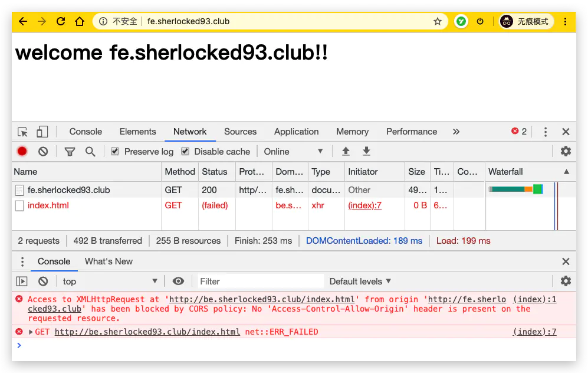
Task: Open the top JavaScript context dropdown
Action: tap(110, 282)
